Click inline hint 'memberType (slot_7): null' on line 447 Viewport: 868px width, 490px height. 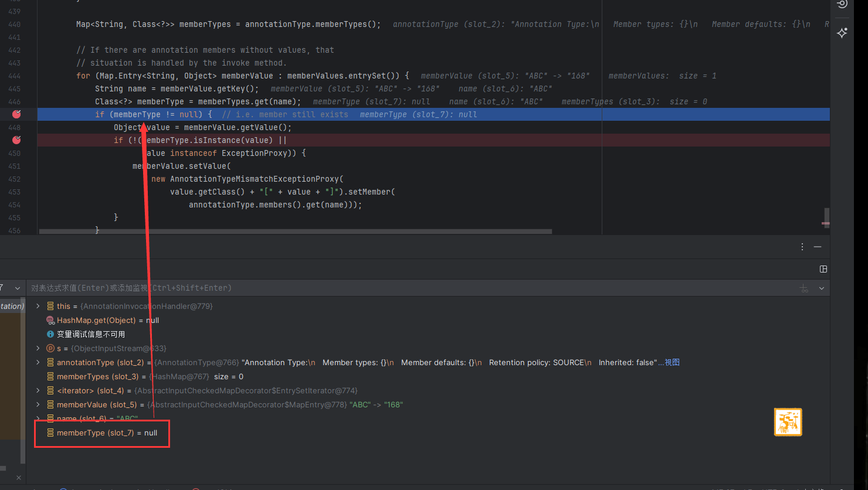coord(419,114)
